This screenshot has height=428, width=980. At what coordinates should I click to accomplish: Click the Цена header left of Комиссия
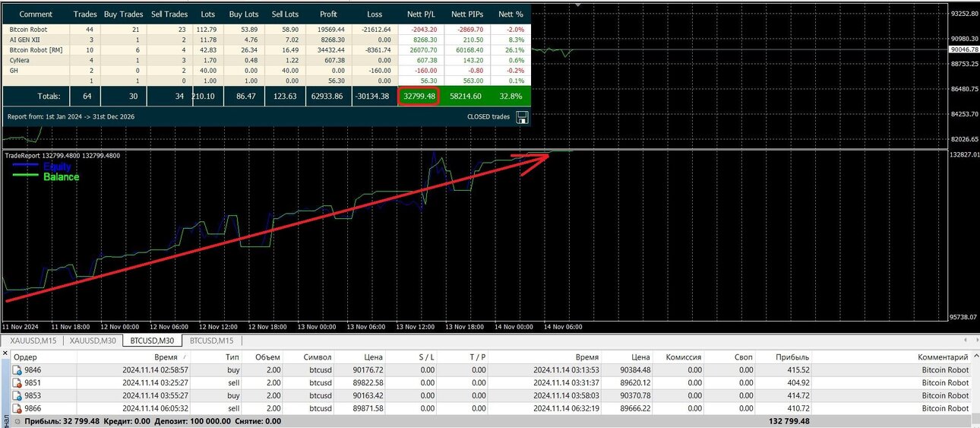point(640,357)
